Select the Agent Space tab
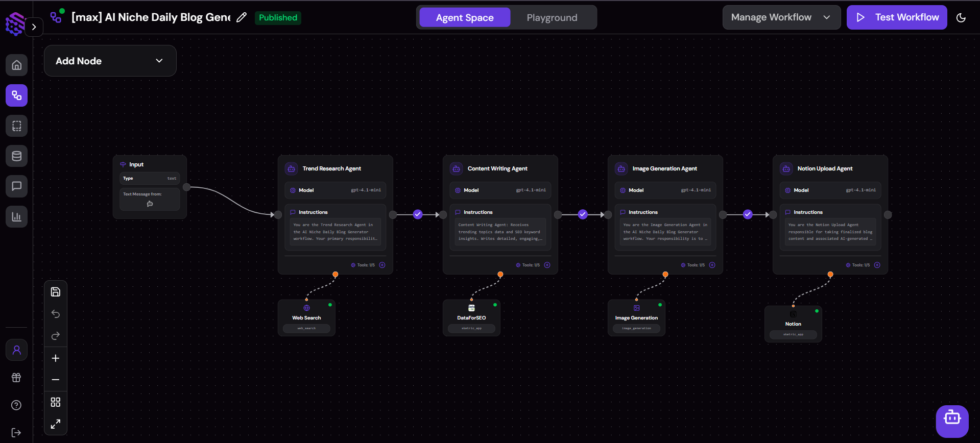 tap(465, 17)
